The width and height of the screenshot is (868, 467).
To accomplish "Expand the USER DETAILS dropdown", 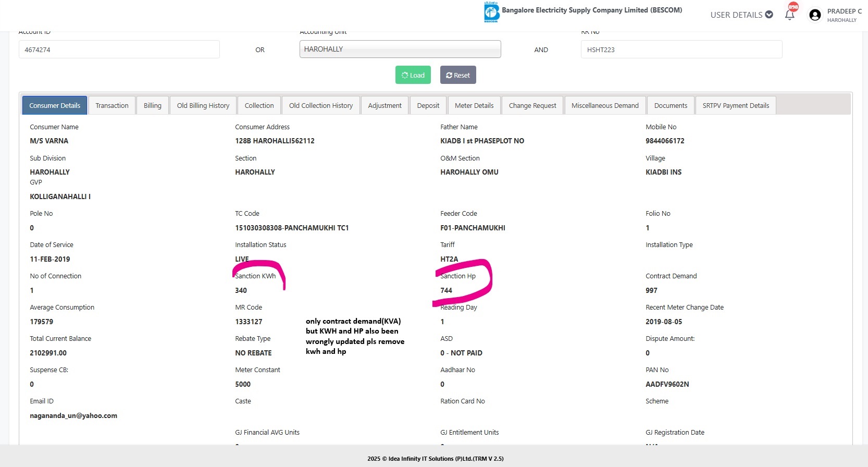I will coord(741,15).
